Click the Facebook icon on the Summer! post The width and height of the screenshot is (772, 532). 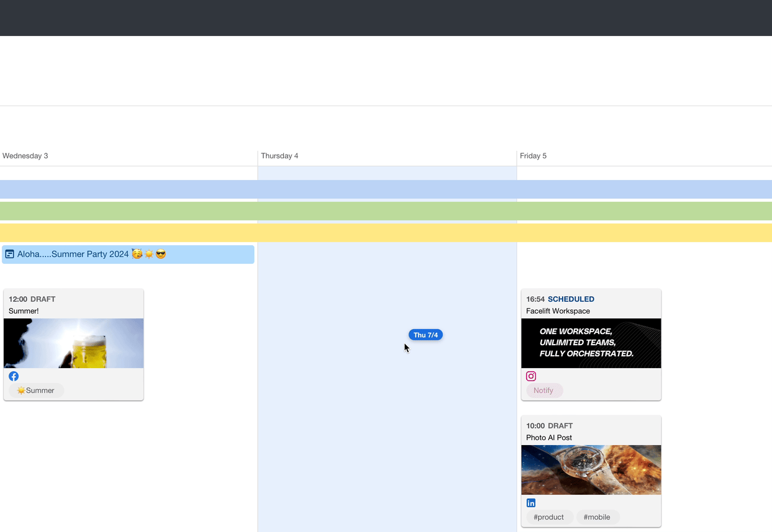pos(14,376)
